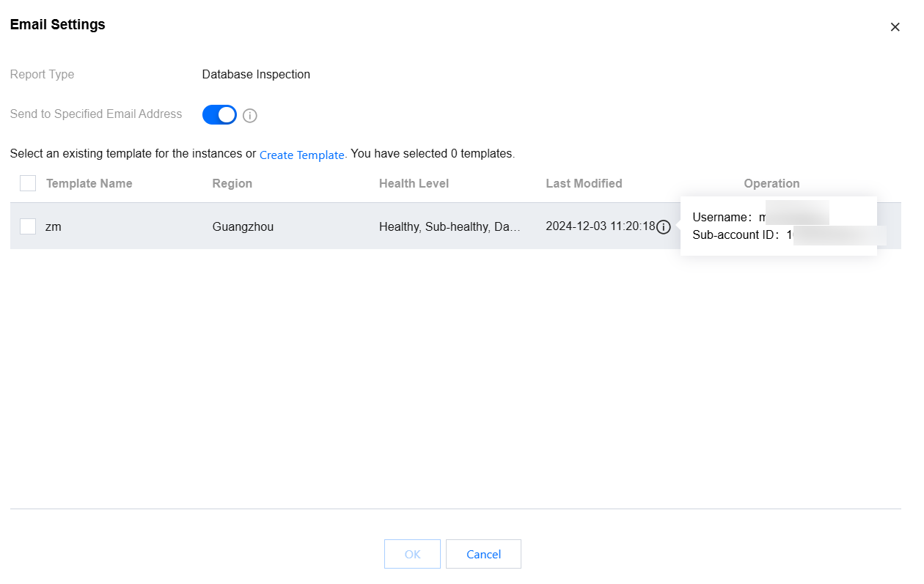924x584 pixels.
Task: Tick the checkbox for template zm
Action: click(x=28, y=227)
